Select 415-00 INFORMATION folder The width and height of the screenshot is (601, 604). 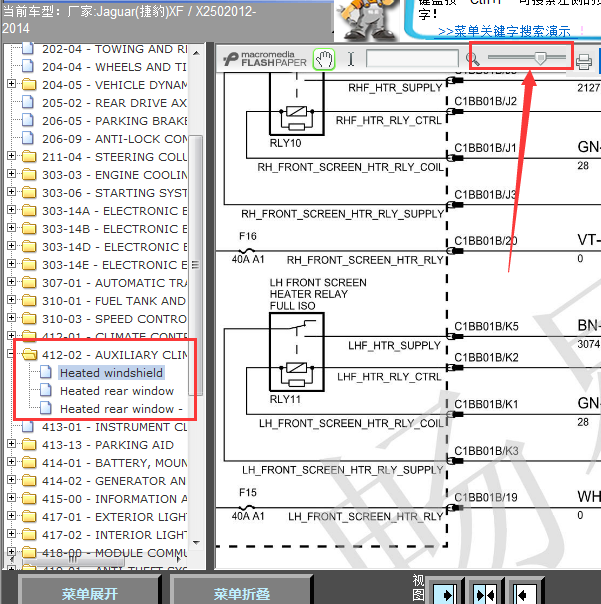point(114,499)
